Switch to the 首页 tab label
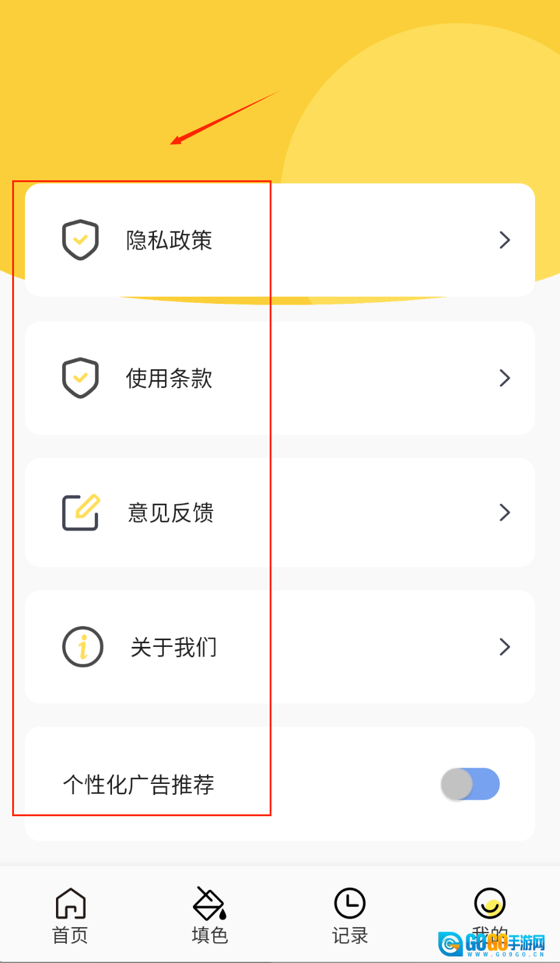The width and height of the screenshot is (560, 963). pos(71,935)
